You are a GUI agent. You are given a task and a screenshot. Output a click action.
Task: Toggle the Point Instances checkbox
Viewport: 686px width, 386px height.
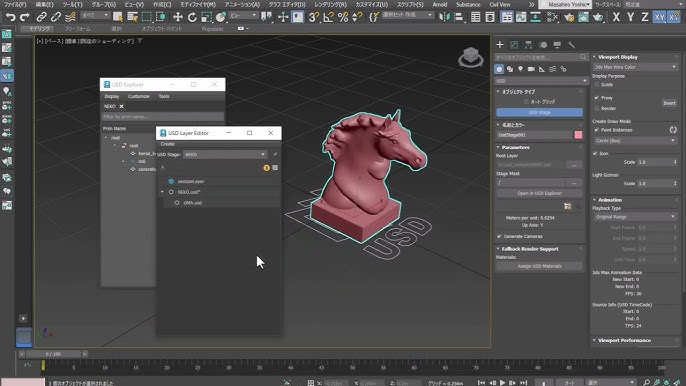pos(596,130)
